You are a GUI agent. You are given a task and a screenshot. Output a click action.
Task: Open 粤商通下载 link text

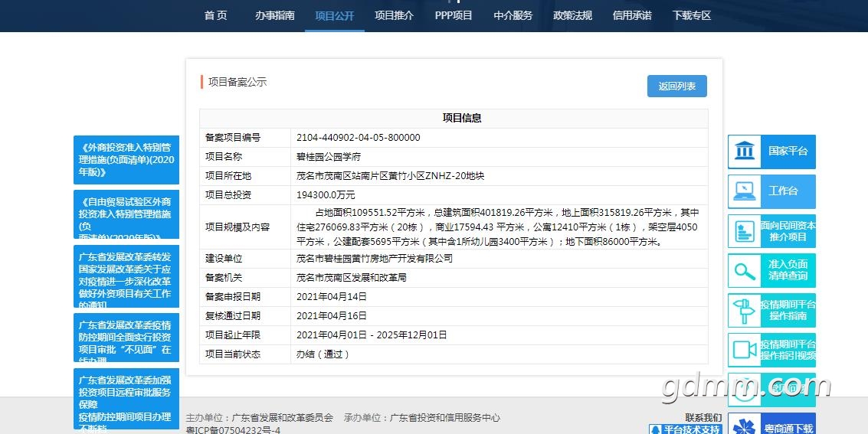(x=788, y=429)
